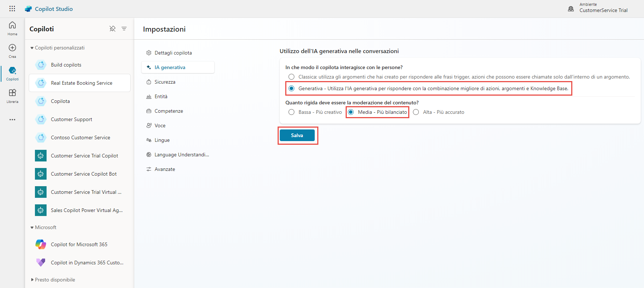
Task: Open IA generativa settings tab
Action: (x=178, y=67)
